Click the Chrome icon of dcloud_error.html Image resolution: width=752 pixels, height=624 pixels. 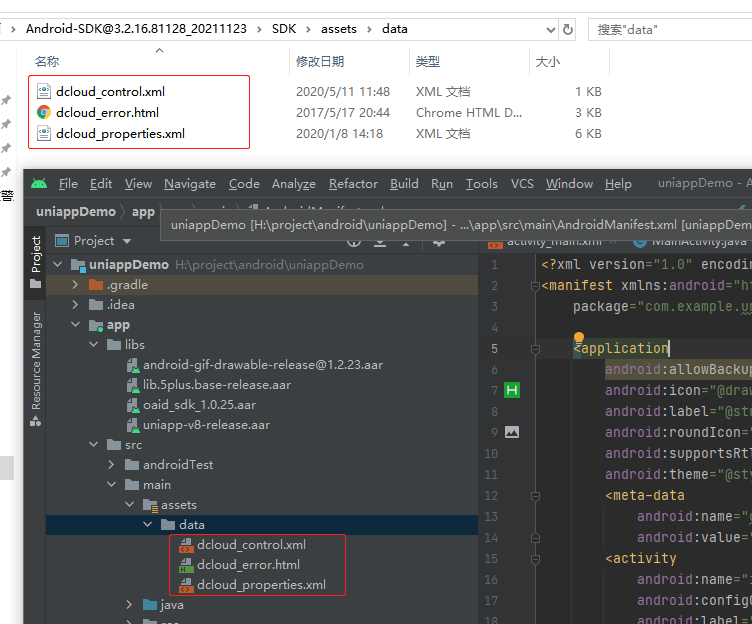click(44, 112)
